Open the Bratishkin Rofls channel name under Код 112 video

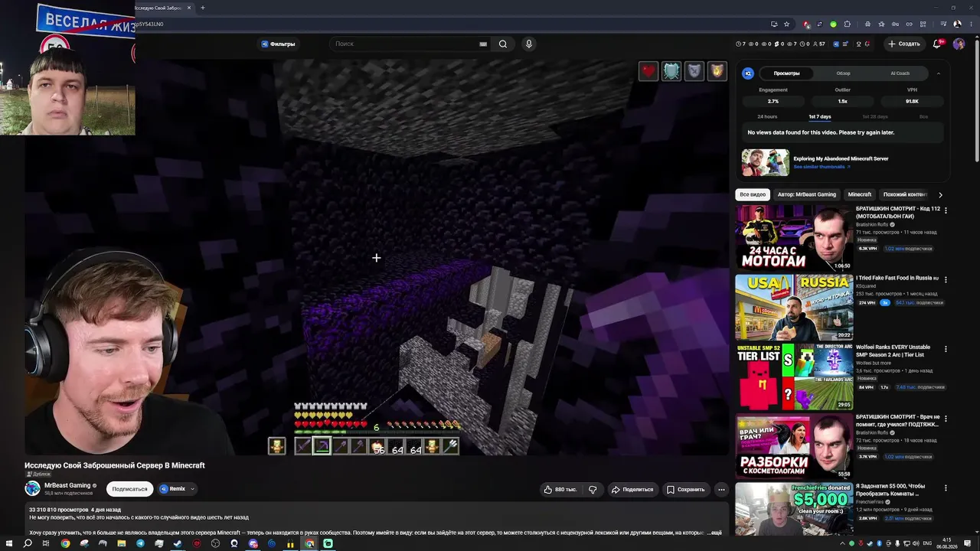tap(873, 225)
